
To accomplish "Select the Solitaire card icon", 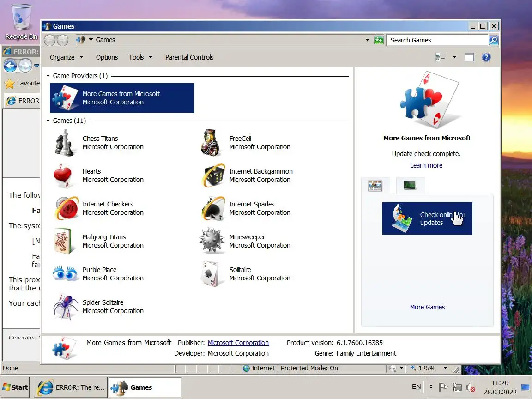I will (x=211, y=273).
